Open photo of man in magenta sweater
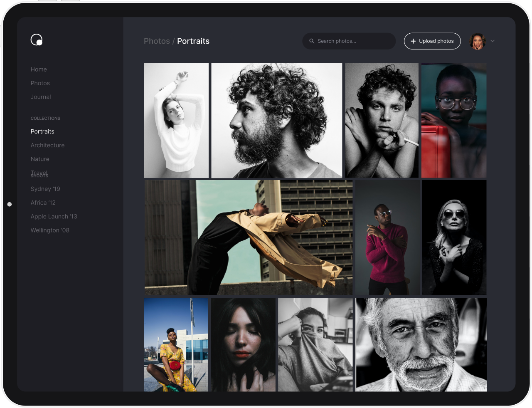 tap(387, 237)
